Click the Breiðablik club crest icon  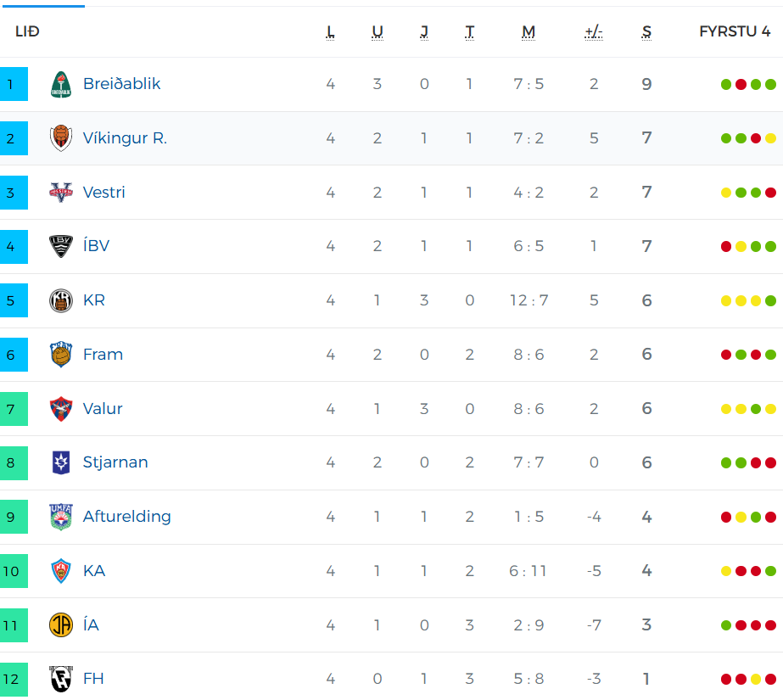[61, 84]
